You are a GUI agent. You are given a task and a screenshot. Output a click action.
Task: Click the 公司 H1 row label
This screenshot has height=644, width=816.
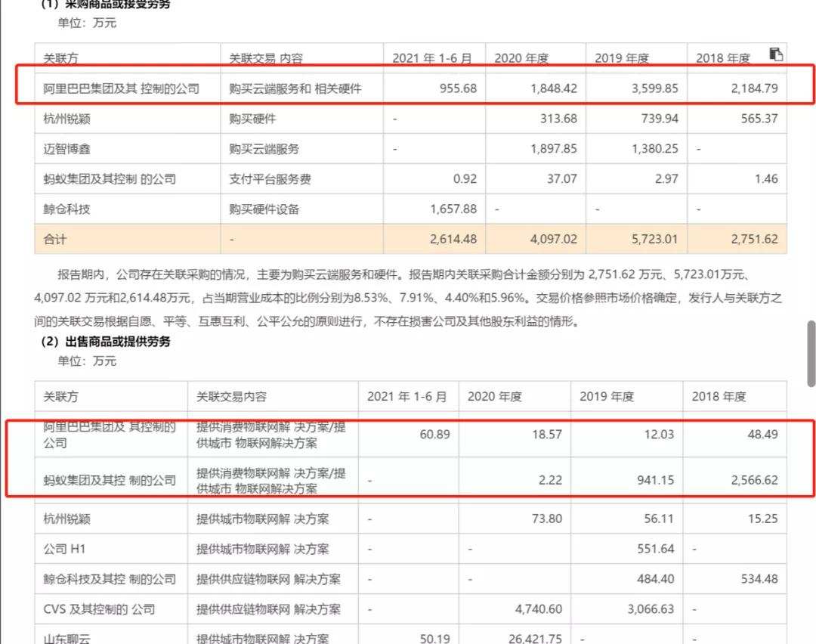click(64, 549)
